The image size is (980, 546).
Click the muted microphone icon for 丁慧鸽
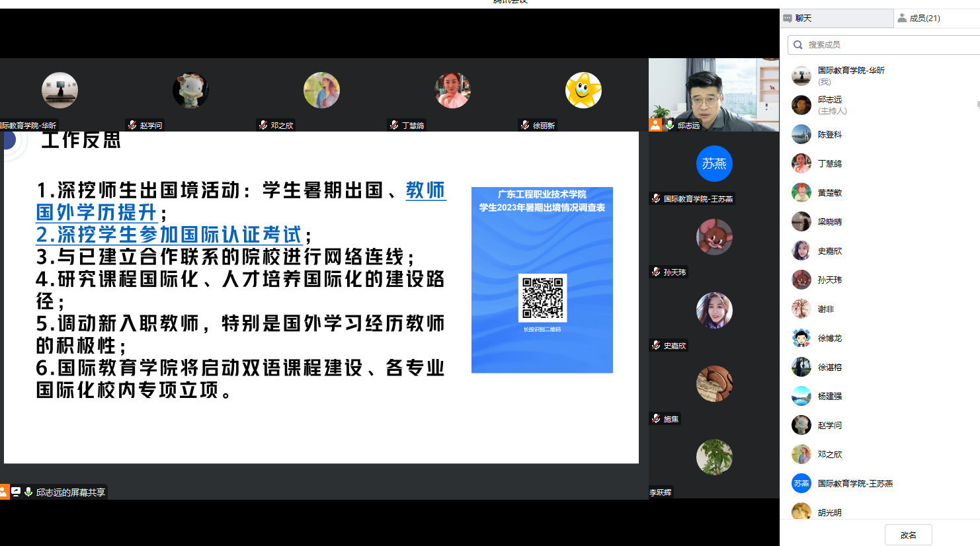click(x=394, y=125)
